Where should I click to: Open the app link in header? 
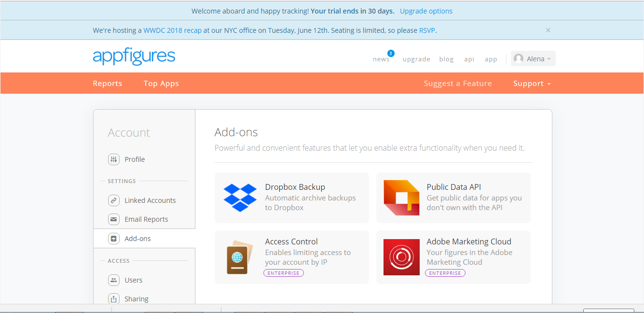tap(491, 59)
